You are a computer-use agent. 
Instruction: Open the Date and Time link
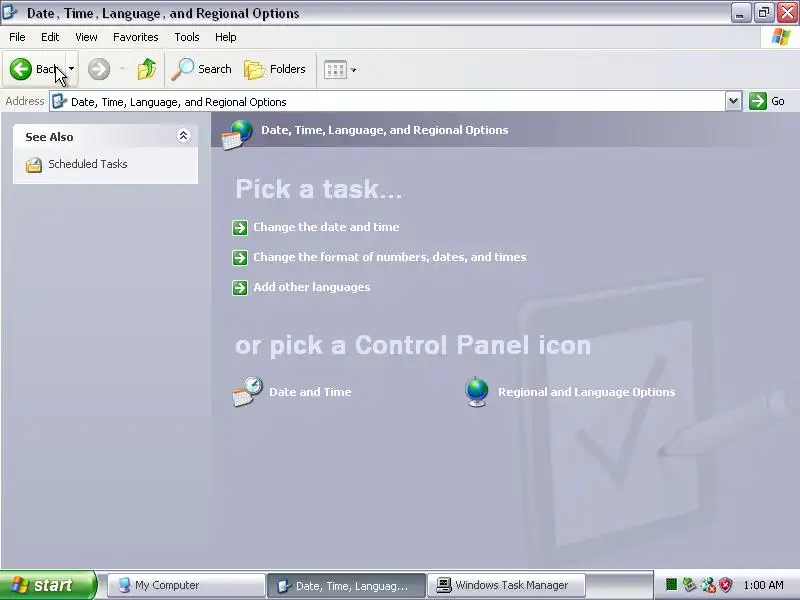point(310,392)
